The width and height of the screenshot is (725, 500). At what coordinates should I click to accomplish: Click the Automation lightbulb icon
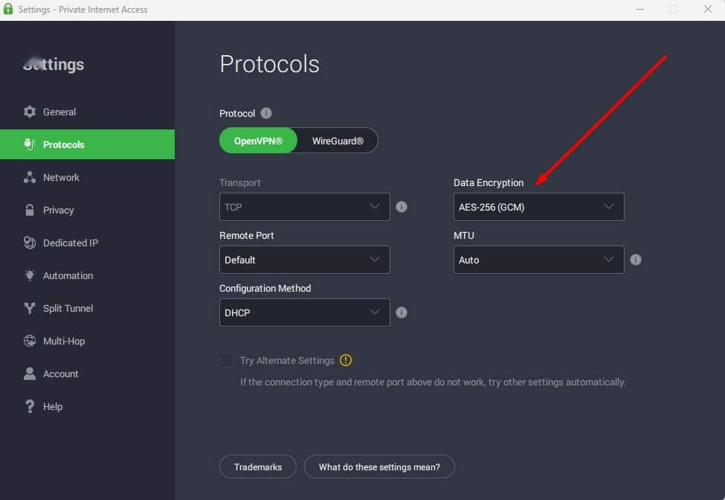29,276
